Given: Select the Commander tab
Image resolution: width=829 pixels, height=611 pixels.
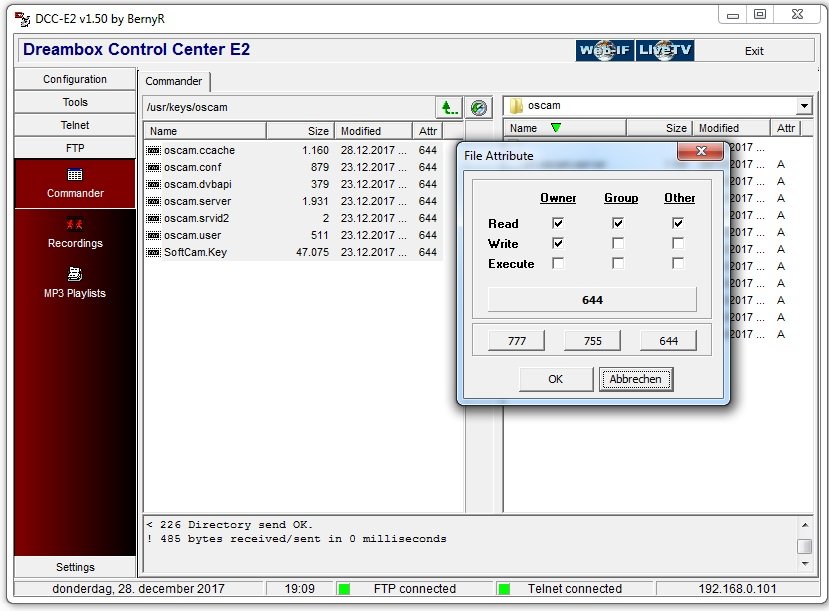Looking at the screenshot, I should (174, 81).
